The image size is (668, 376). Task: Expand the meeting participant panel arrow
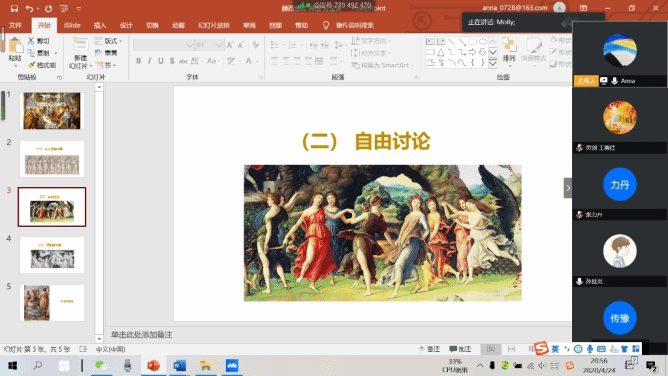click(567, 188)
